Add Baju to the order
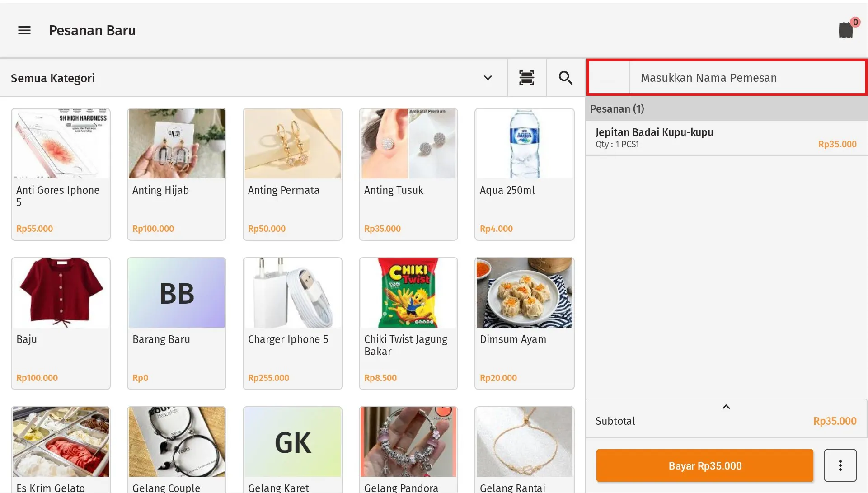The image size is (868, 493). [61, 323]
